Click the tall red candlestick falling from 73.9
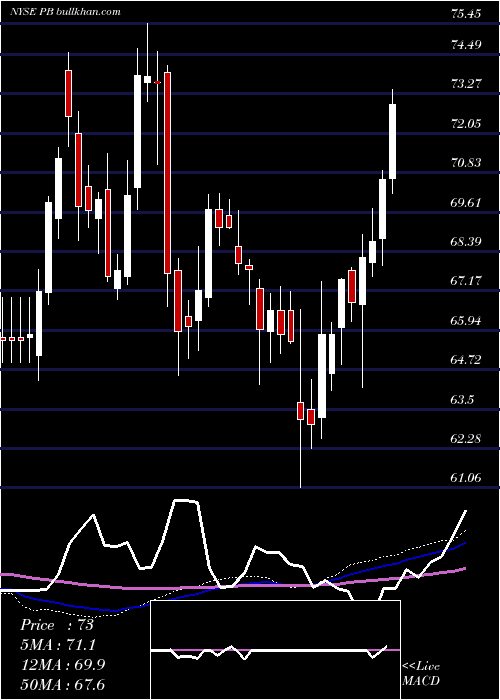500x700 pixels. [167, 173]
